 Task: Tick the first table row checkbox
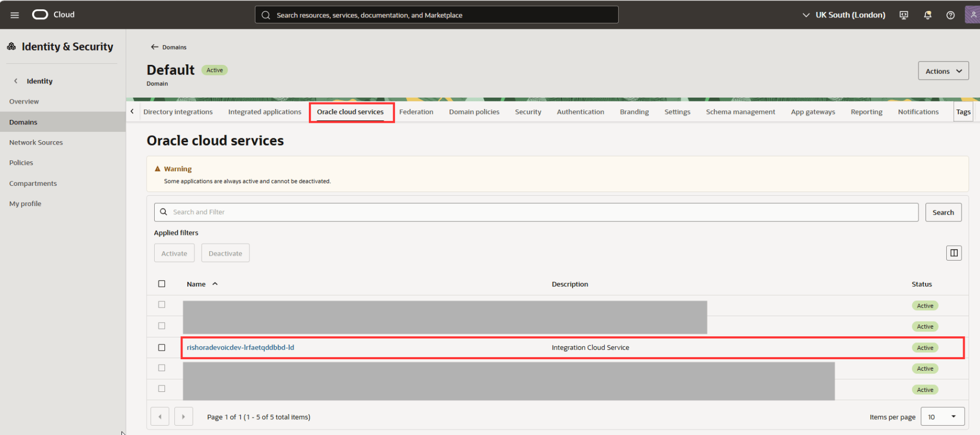pyautogui.click(x=162, y=305)
